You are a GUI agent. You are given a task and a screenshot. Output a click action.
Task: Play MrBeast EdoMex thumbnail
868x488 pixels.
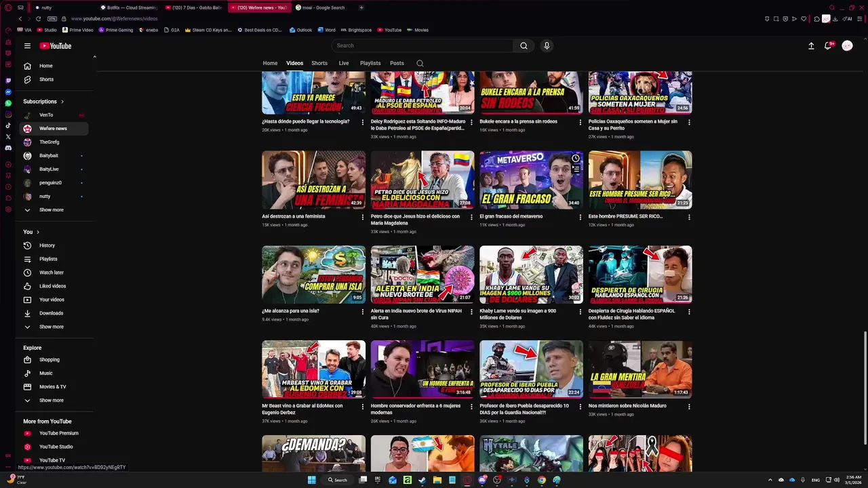(313, 369)
